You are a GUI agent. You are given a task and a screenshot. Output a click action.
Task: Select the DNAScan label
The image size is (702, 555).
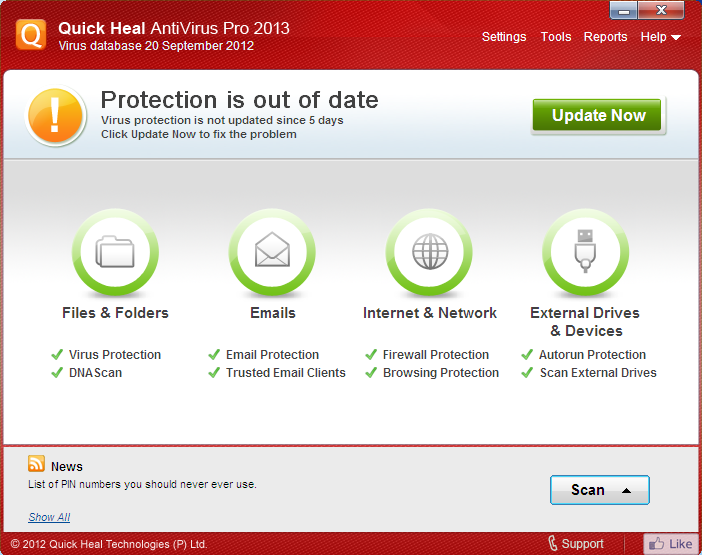(x=95, y=372)
